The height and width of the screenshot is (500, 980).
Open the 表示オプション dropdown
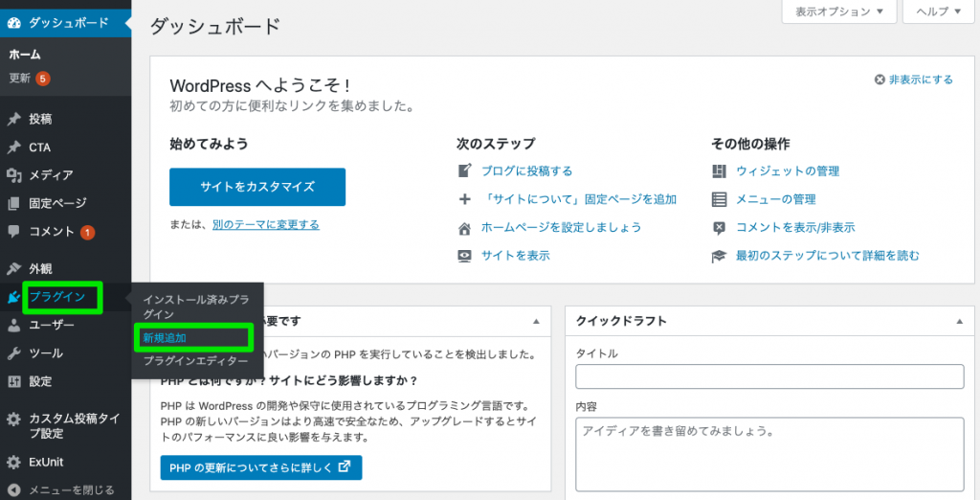coord(838,11)
